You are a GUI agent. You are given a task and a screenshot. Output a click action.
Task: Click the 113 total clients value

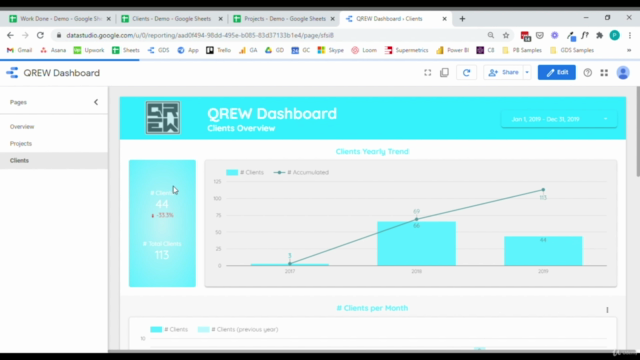coord(162,255)
